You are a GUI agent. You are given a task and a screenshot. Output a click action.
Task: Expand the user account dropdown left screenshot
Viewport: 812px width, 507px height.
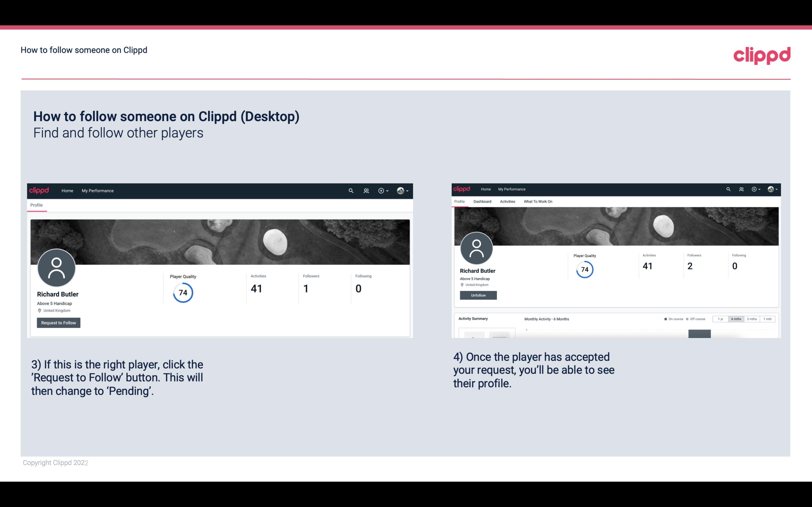tap(403, 190)
